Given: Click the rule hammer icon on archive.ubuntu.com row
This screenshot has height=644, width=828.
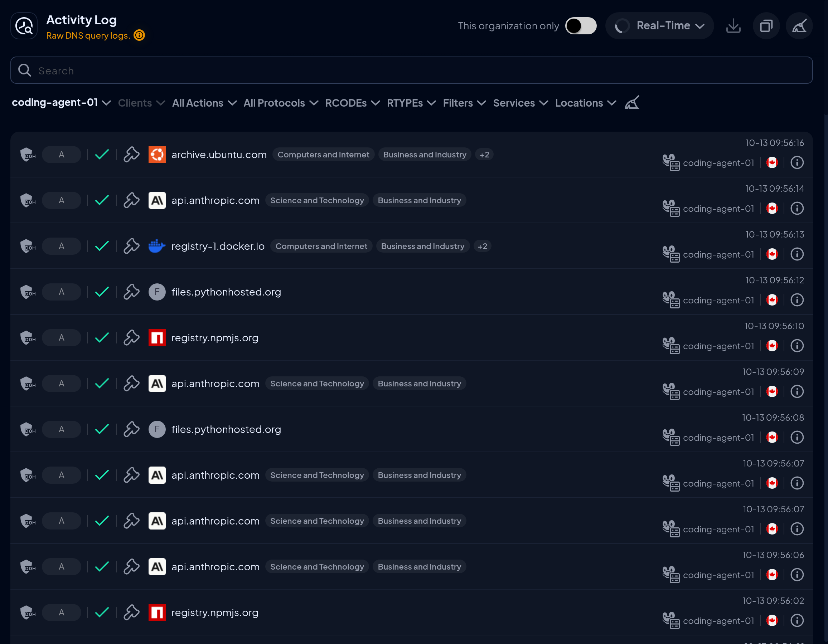Looking at the screenshot, I should [131, 155].
